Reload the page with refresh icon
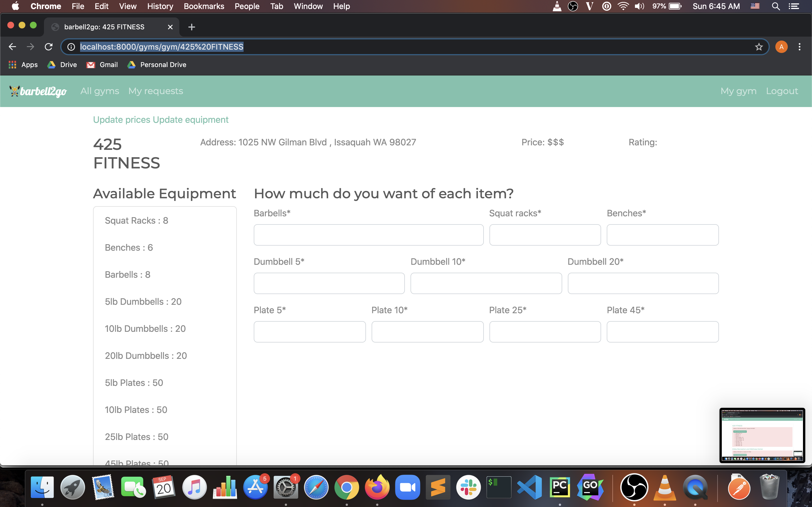Viewport: 812px width, 507px height. pyautogui.click(x=49, y=46)
